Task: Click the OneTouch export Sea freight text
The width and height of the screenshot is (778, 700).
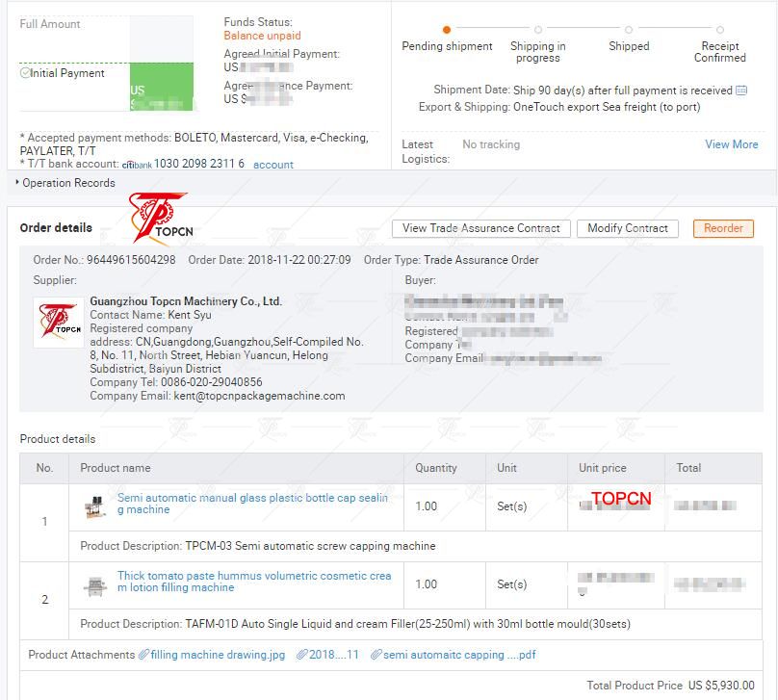Action: click(607, 107)
